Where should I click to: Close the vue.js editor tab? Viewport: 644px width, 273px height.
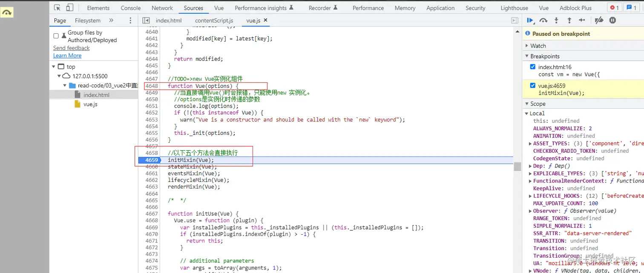[x=265, y=20]
